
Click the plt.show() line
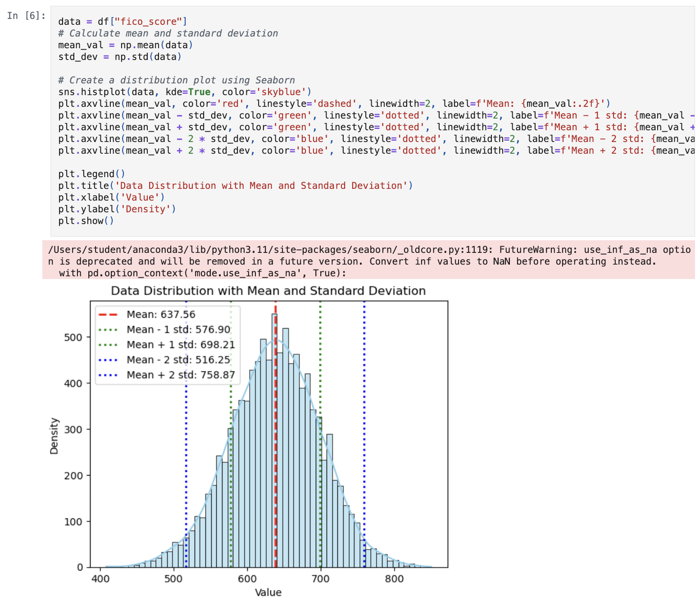86,221
